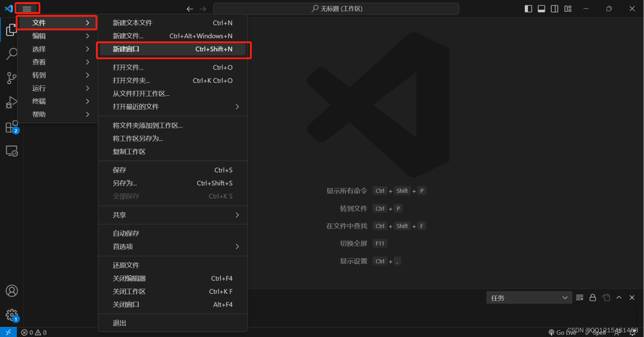Go forward with the right arrow

coord(203,9)
